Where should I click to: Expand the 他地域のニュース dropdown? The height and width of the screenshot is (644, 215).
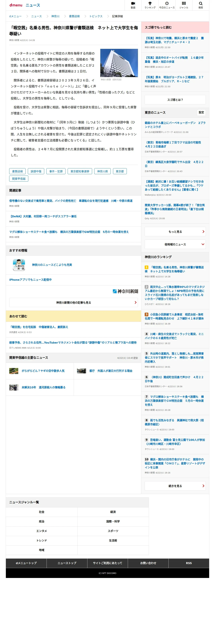175,244
